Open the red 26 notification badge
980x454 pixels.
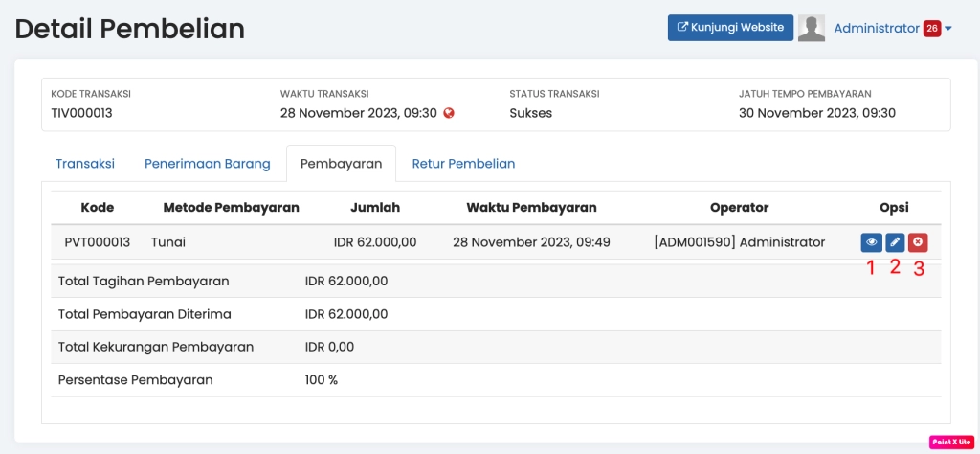pos(932,28)
